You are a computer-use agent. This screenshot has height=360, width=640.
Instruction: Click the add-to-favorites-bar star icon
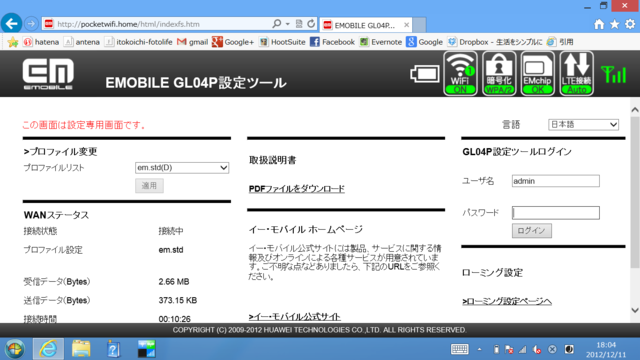tap(13, 42)
